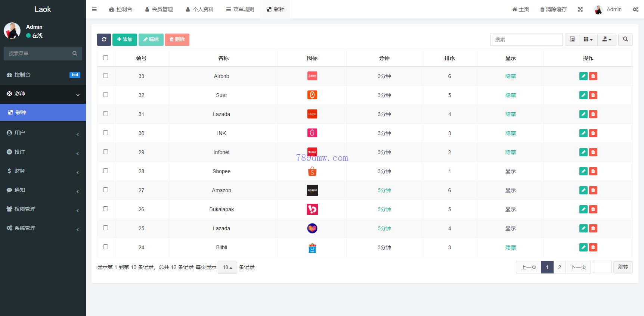Screen dimensions: 644x316
Task: Click the green edit icon for Airbnb
Action: click(583, 76)
